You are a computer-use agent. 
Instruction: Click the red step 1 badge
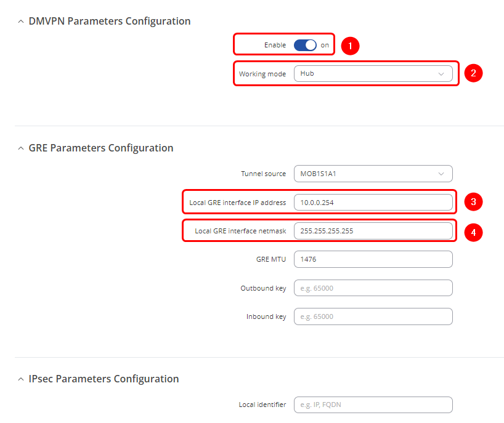coord(350,46)
